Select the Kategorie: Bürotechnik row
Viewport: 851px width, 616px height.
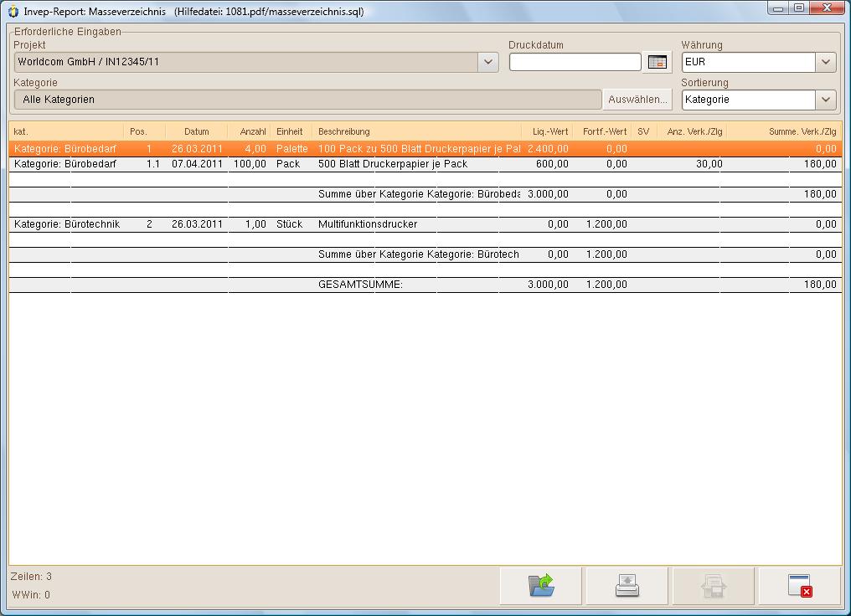425,224
